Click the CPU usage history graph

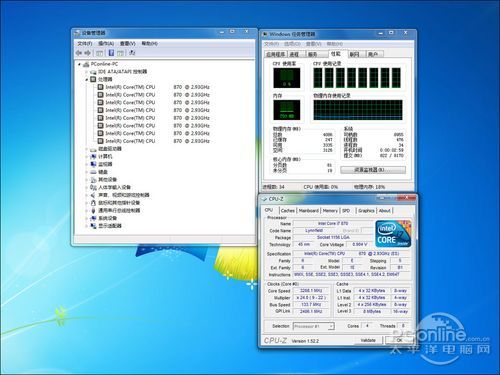(x=358, y=78)
